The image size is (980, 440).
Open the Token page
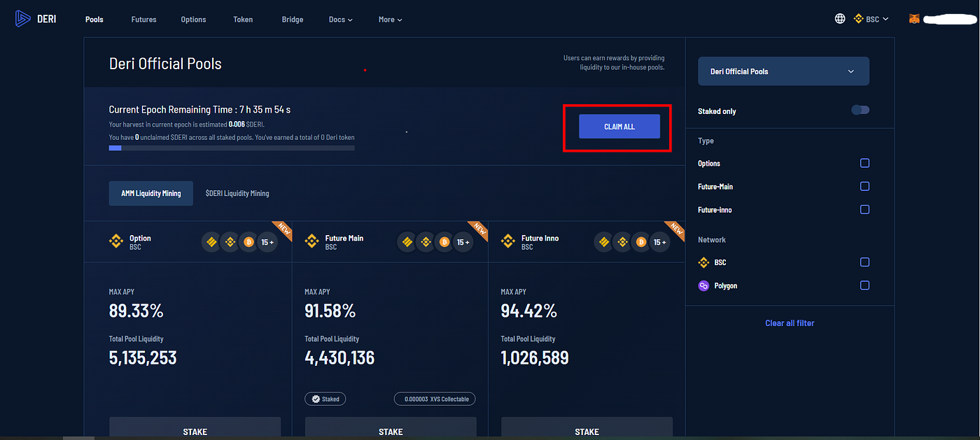point(243,20)
